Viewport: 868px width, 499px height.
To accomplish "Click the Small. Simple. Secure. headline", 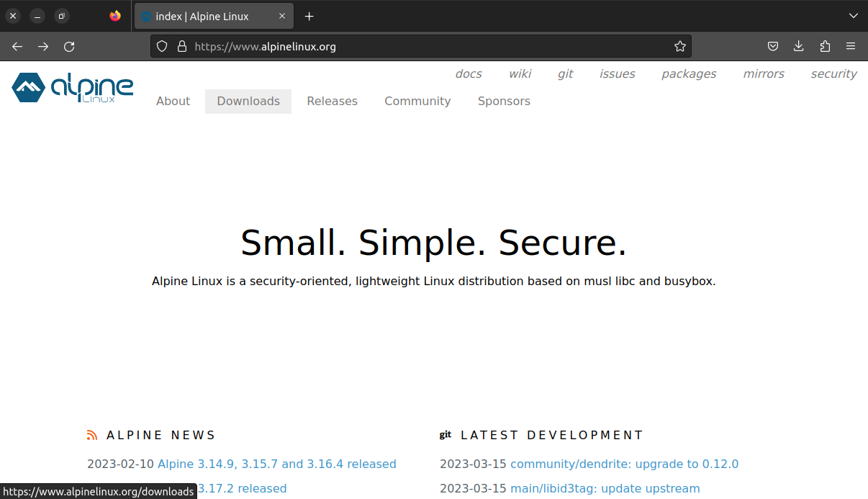I will tap(434, 242).
